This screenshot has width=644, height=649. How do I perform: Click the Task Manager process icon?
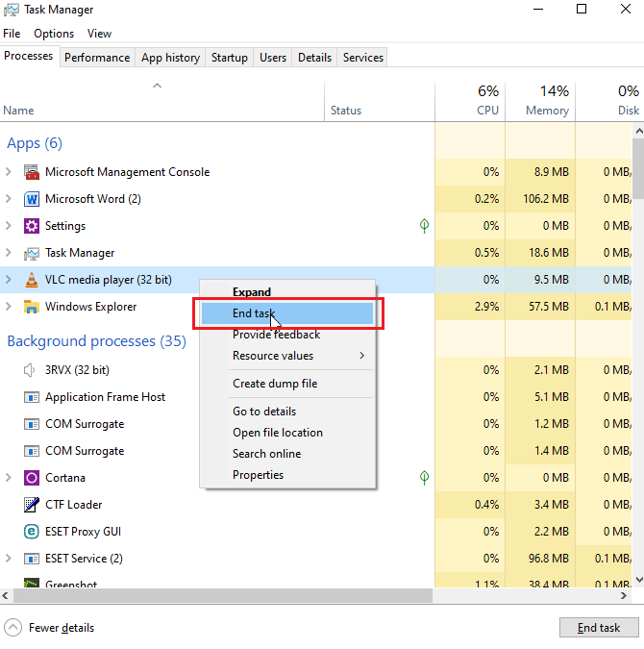[x=32, y=253]
